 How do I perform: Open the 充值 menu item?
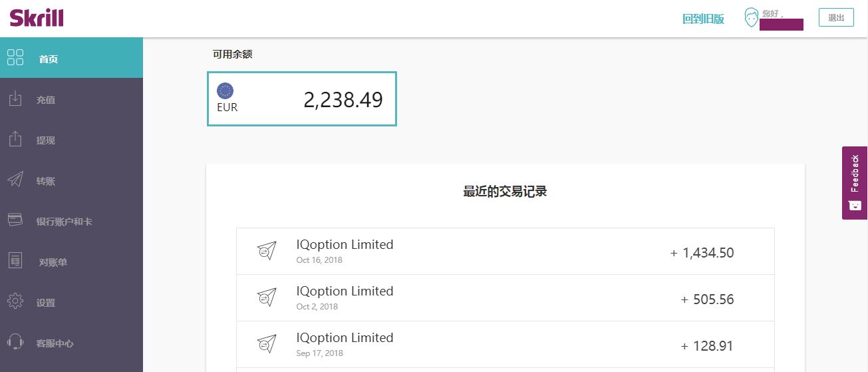[46, 100]
